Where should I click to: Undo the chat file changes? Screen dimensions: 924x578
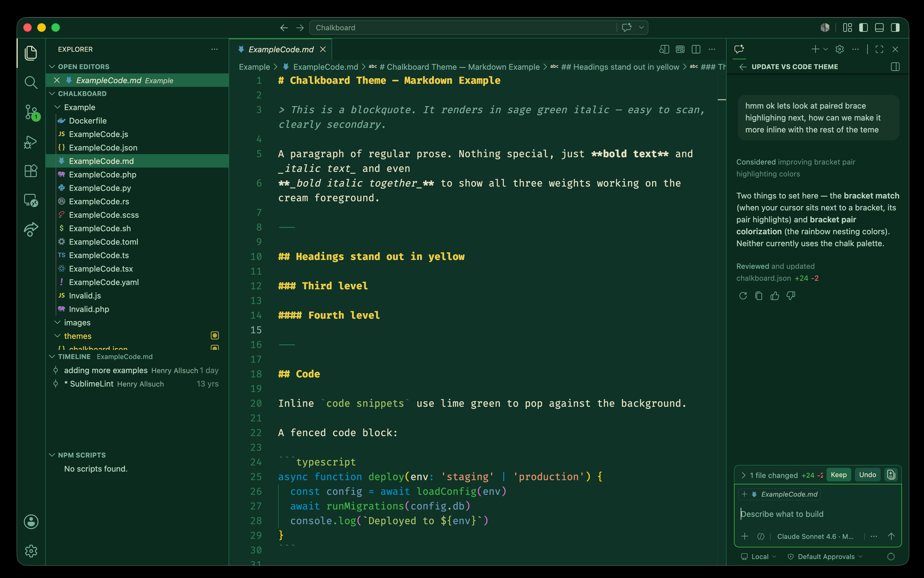(x=867, y=475)
